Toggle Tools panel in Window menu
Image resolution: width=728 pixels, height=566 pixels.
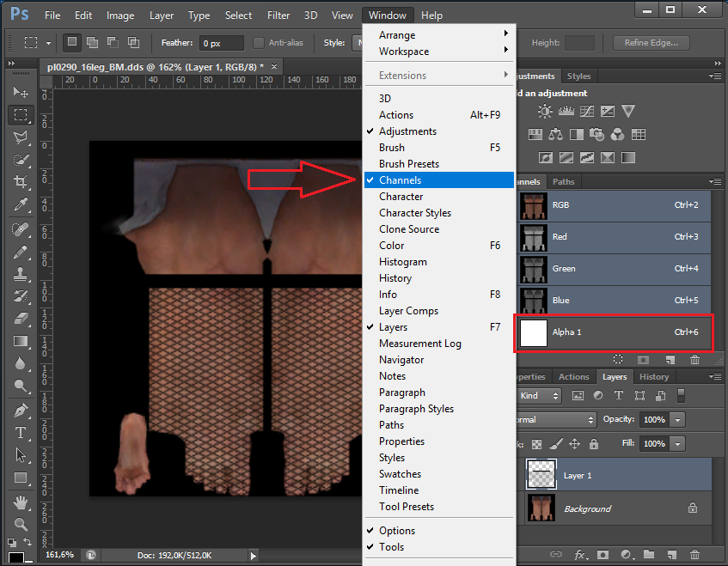pos(438,547)
